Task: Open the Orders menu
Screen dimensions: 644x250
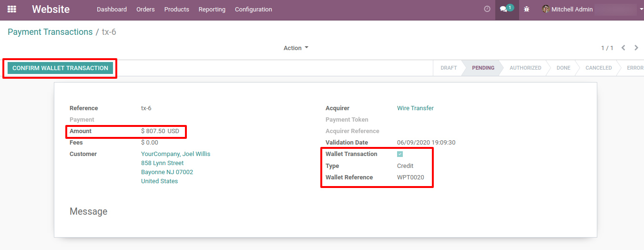Action: click(145, 9)
